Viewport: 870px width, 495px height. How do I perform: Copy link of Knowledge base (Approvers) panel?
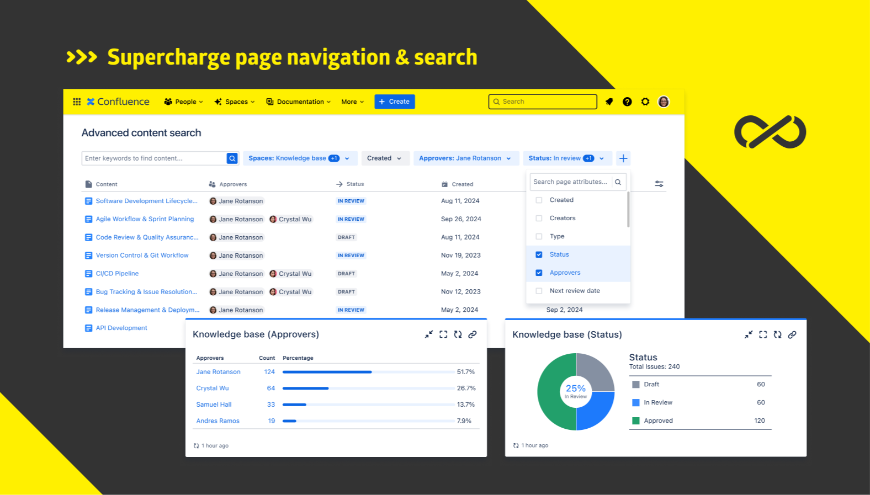coord(472,334)
